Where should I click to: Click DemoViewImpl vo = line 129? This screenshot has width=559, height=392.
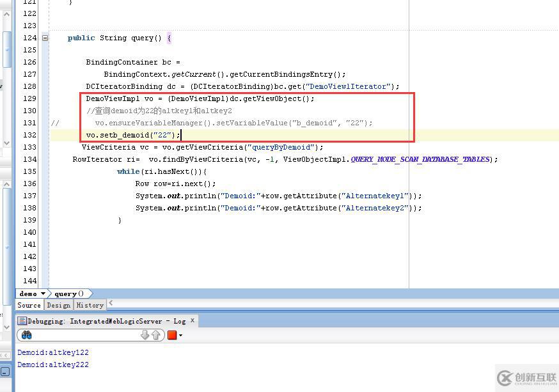[200, 98]
